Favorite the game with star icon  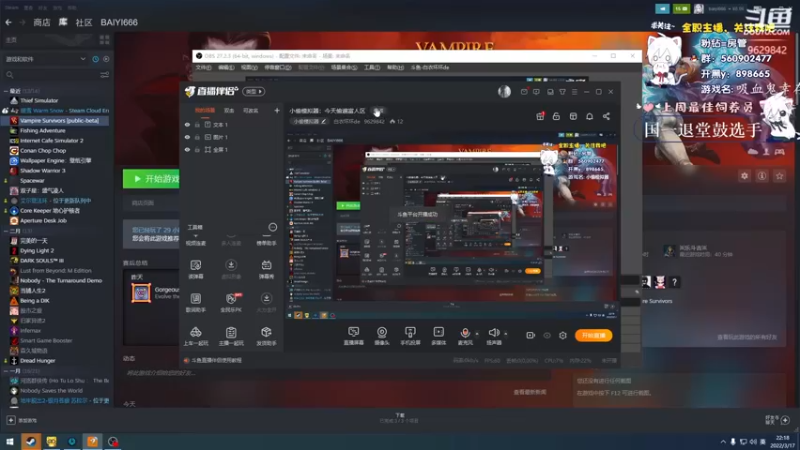[x=779, y=176]
